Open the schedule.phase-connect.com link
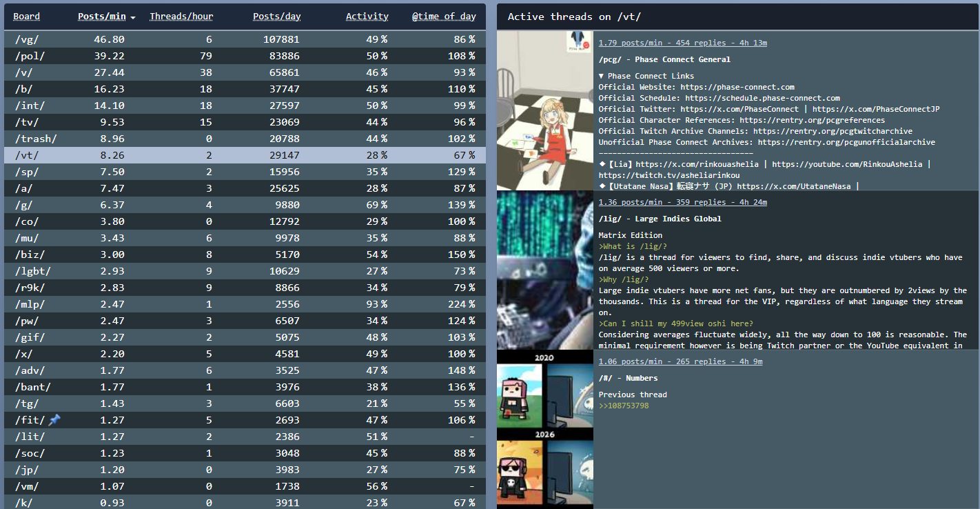Screen dimensions: 980x509 pyautogui.click(x=762, y=98)
